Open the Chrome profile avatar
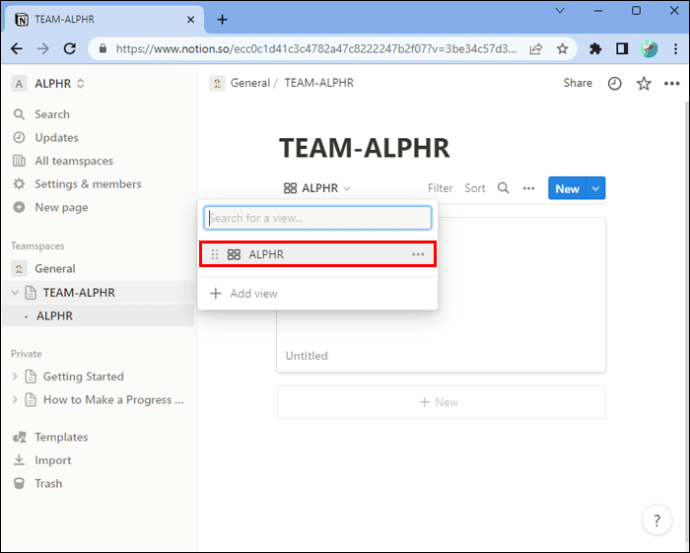The height and width of the screenshot is (553, 690). pos(649,49)
